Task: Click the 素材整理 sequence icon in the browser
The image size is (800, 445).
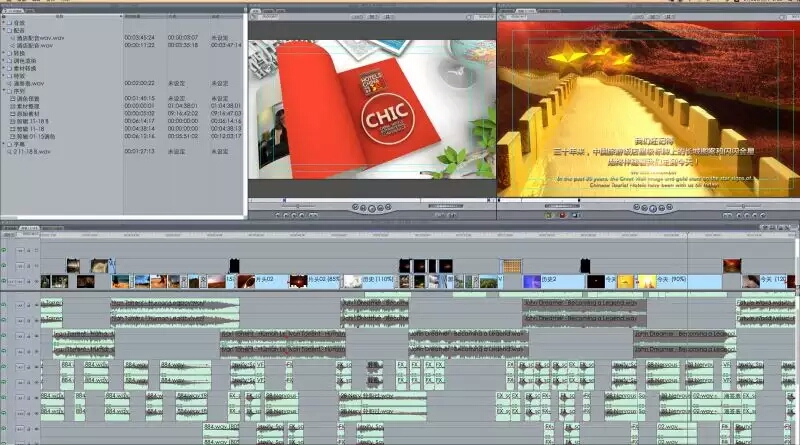Action: (x=13, y=104)
